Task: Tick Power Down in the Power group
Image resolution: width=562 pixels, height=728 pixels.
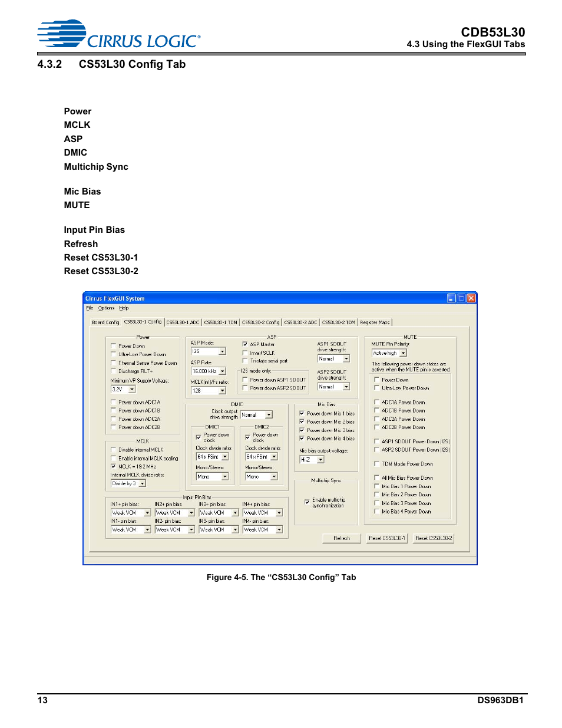Action: pos(114,346)
